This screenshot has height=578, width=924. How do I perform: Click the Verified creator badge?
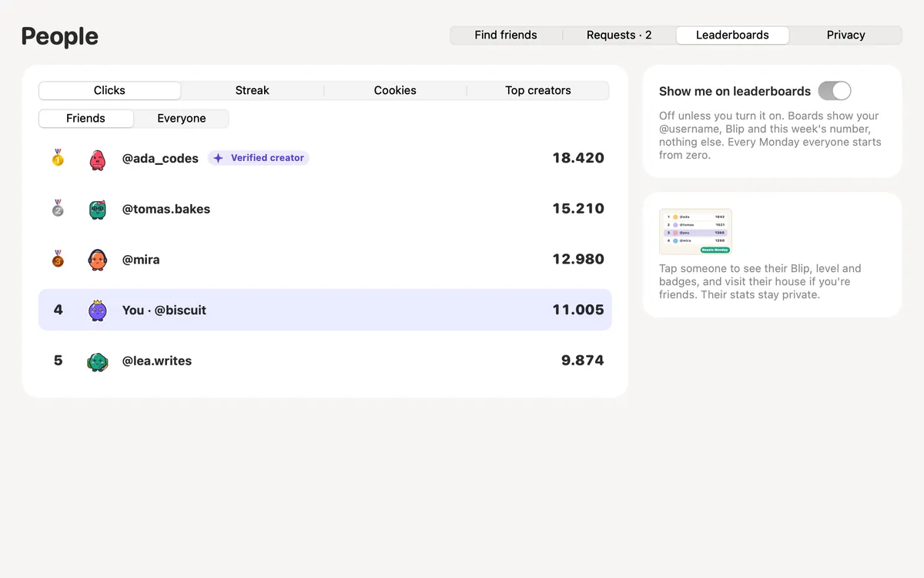[259, 158]
